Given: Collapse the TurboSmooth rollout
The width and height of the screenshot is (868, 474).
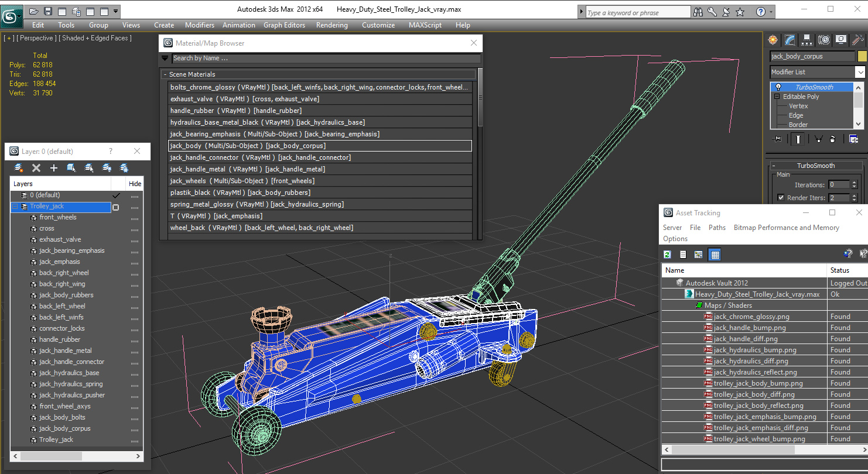Looking at the screenshot, I should click(774, 166).
